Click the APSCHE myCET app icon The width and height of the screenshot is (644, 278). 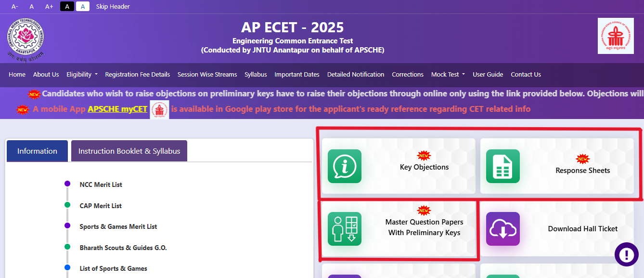pos(159,109)
